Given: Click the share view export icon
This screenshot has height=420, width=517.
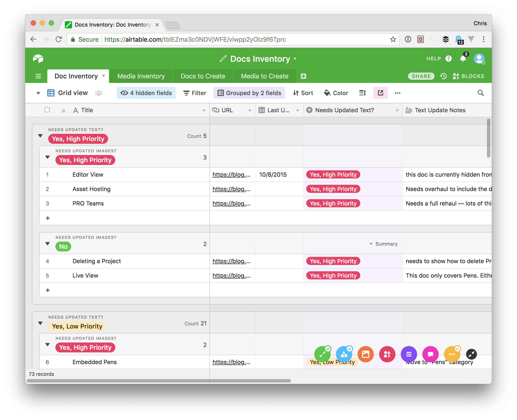Looking at the screenshot, I should coord(380,93).
